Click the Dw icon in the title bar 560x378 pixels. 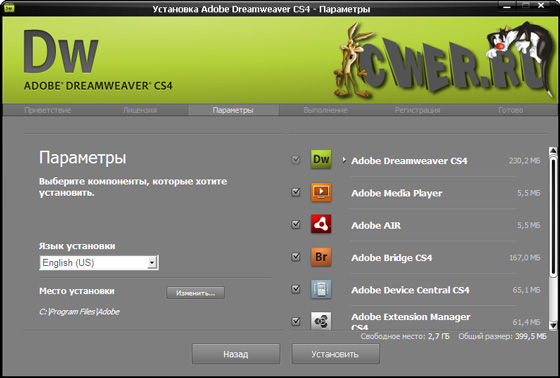[x=9, y=7]
